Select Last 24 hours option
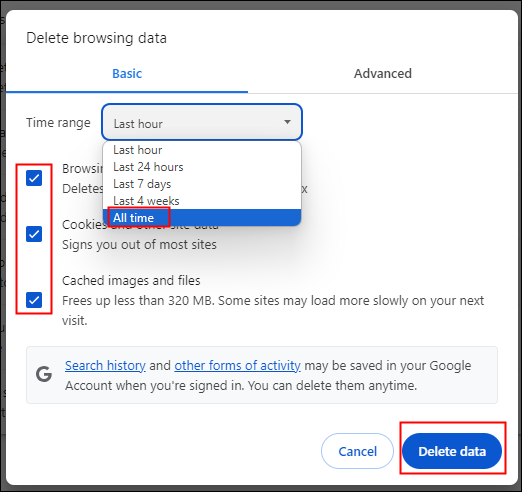This screenshot has height=492, width=522. pos(202,167)
